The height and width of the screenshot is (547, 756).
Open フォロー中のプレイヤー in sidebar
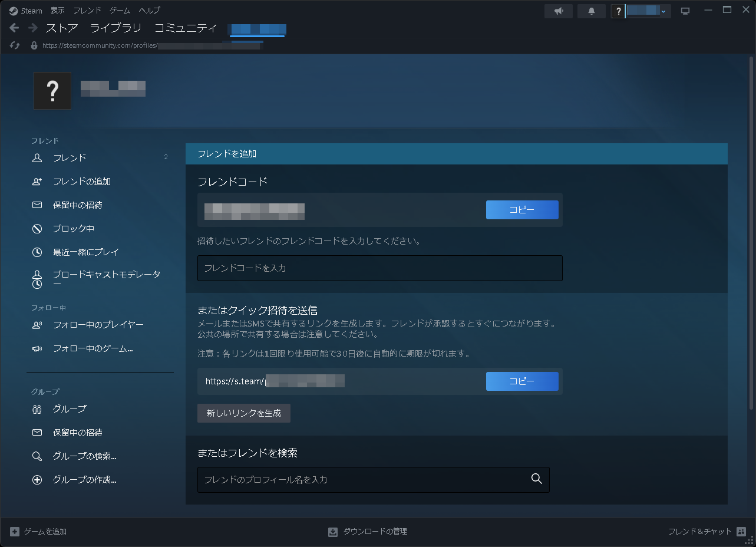[37, 324]
